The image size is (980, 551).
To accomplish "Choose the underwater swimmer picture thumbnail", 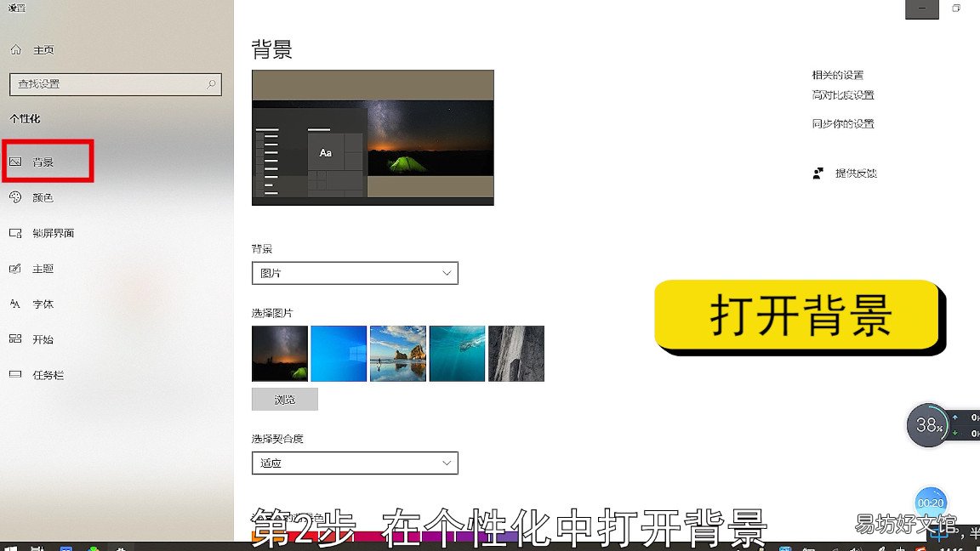I will tap(457, 354).
